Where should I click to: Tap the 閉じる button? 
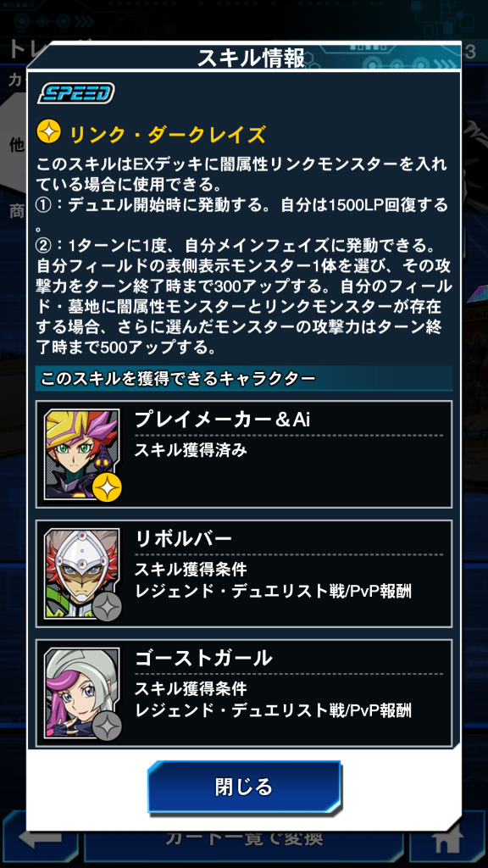[x=243, y=786]
